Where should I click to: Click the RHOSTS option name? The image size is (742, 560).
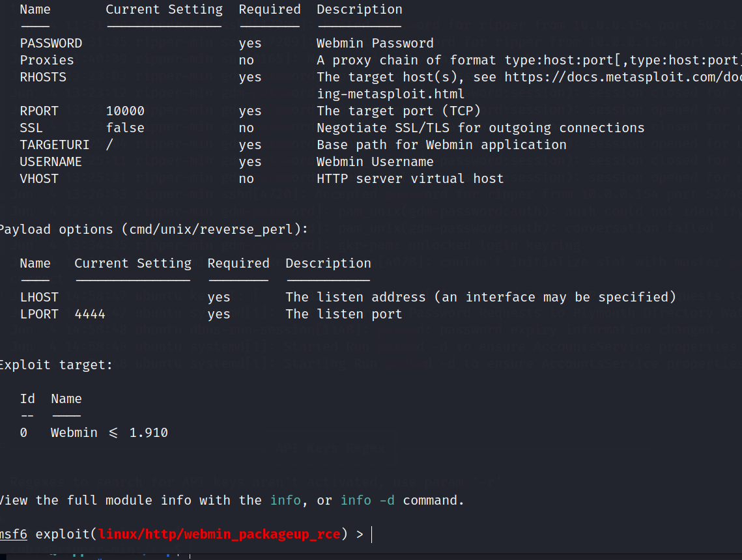click(43, 77)
